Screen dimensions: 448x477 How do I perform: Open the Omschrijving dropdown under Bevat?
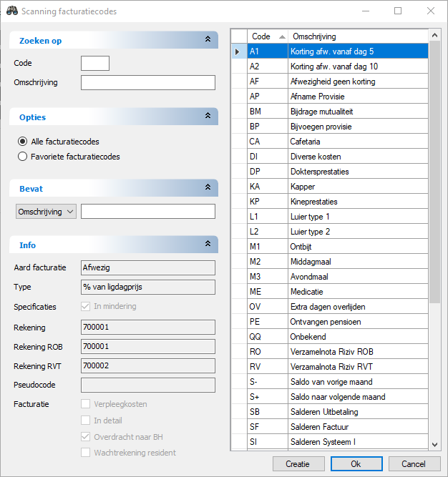pos(46,212)
